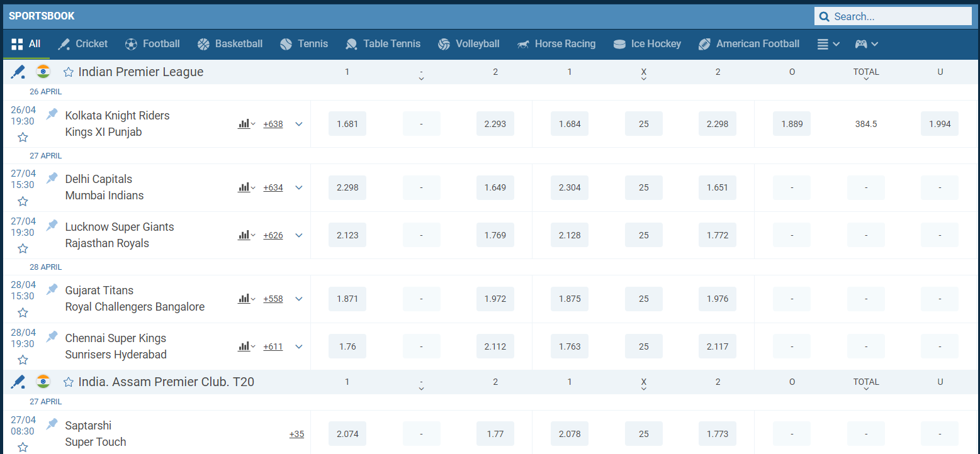The width and height of the screenshot is (980, 454).
Task: Expand the TOTAL column dropdown in IPL header
Action: click(x=866, y=74)
